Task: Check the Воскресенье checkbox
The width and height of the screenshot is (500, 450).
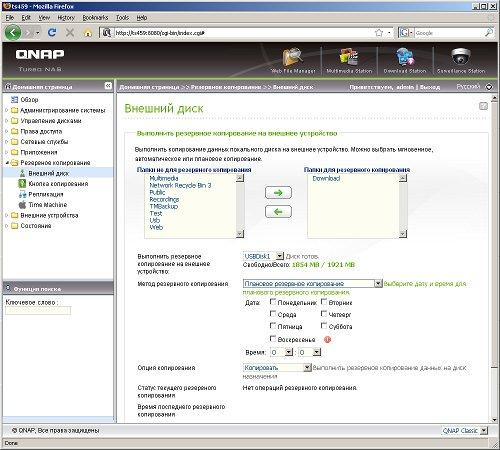Action: click(273, 339)
